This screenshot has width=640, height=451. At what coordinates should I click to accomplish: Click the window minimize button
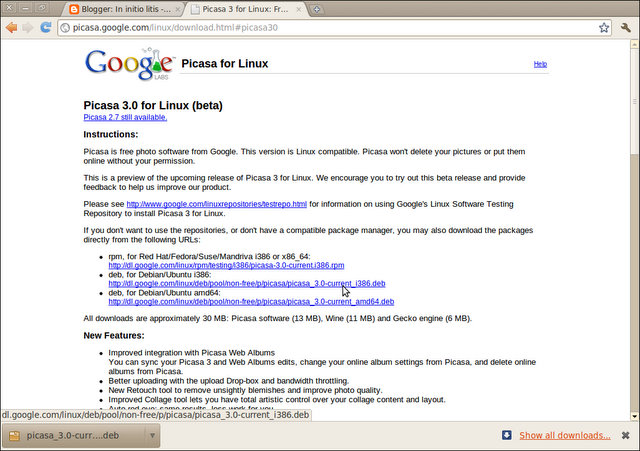(x=25, y=8)
